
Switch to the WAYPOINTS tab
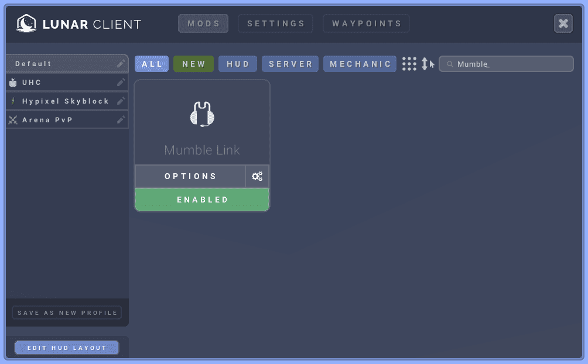[367, 24]
